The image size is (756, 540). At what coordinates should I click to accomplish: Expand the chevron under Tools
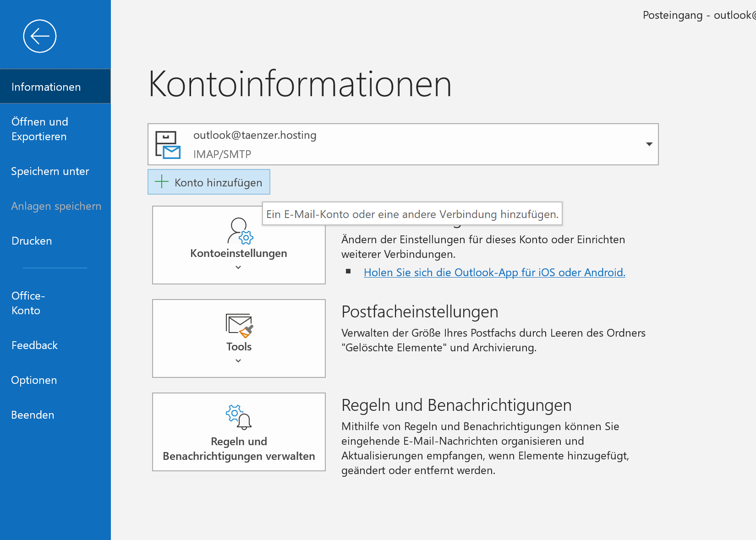238,361
